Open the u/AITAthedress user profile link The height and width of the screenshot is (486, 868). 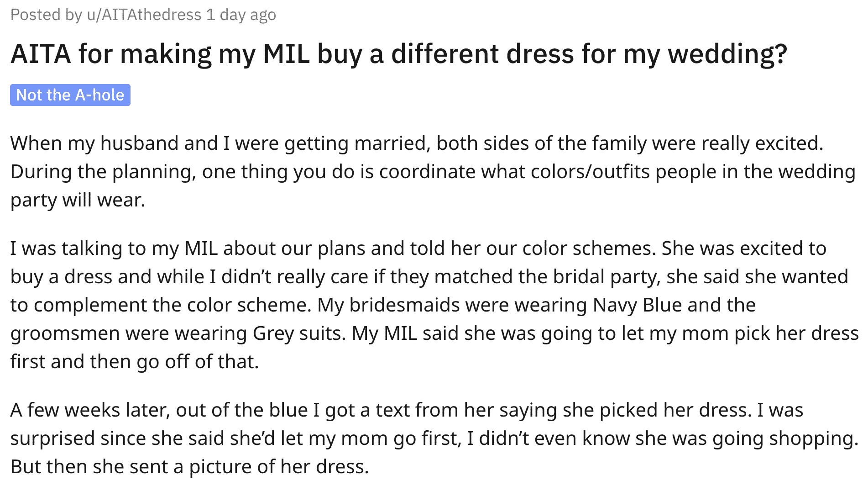[144, 15]
